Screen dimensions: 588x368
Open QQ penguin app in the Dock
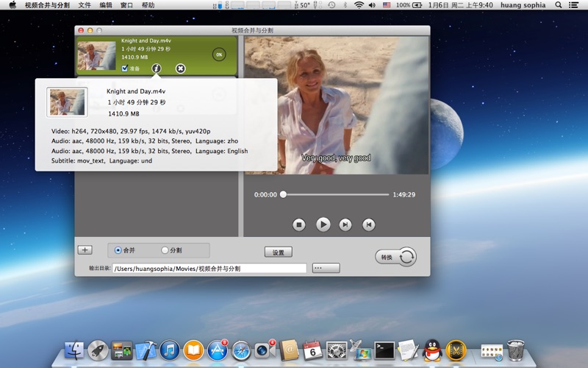coord(432,350)
